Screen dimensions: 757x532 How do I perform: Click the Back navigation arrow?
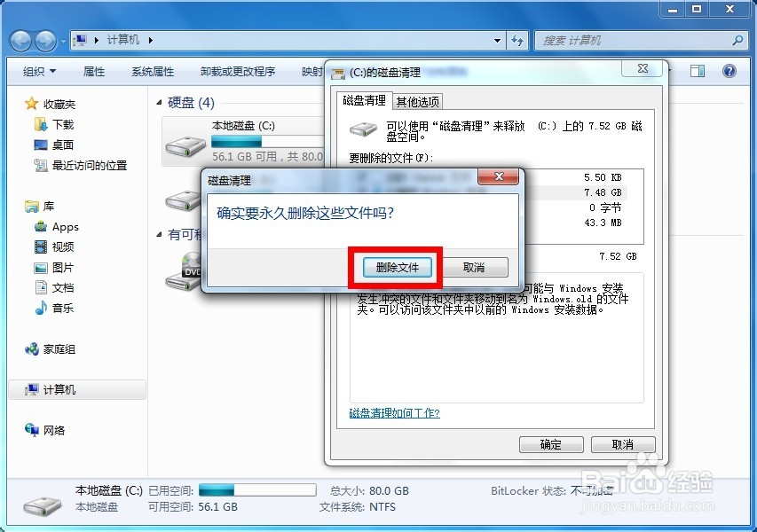pos(20,40)
